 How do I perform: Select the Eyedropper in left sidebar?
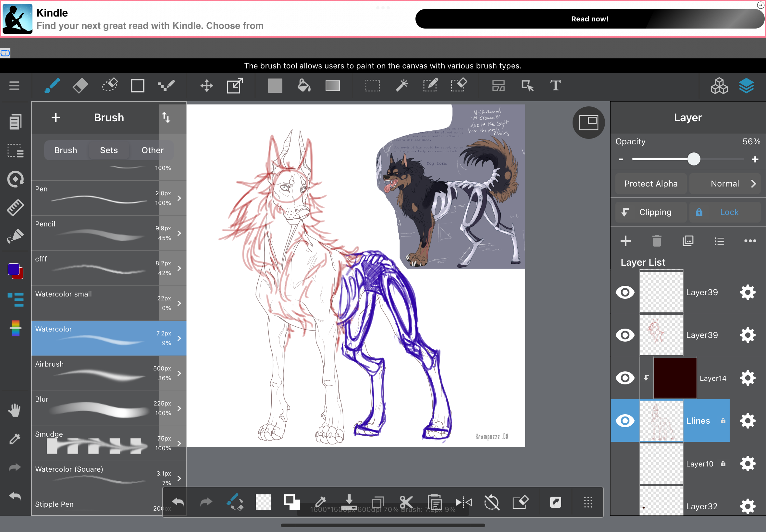15,439
